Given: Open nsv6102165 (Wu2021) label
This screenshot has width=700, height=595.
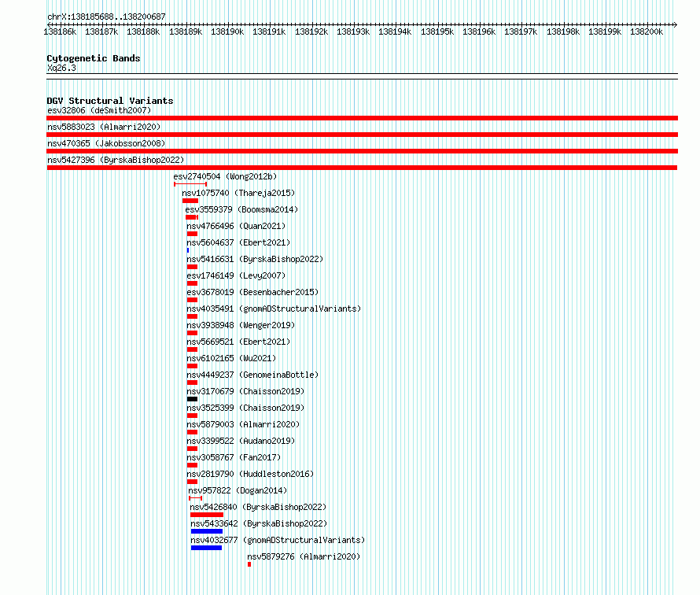Looking at the screenshot, I should coord(231,358).
